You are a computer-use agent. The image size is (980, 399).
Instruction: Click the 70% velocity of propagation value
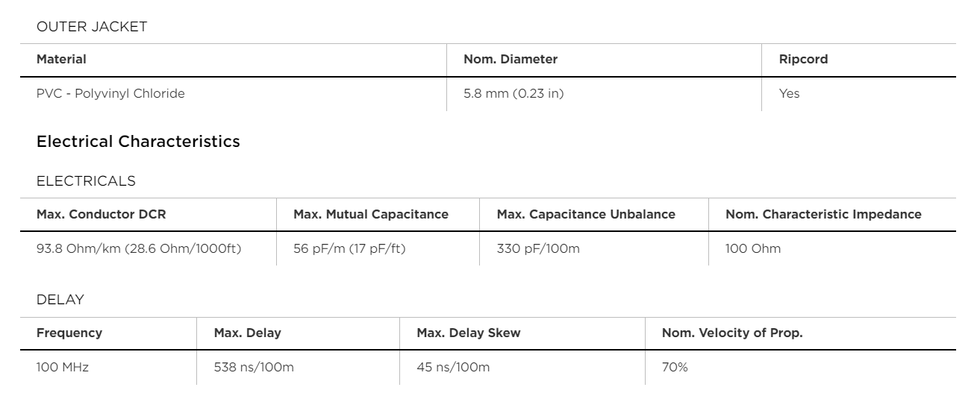coord(675,368)
